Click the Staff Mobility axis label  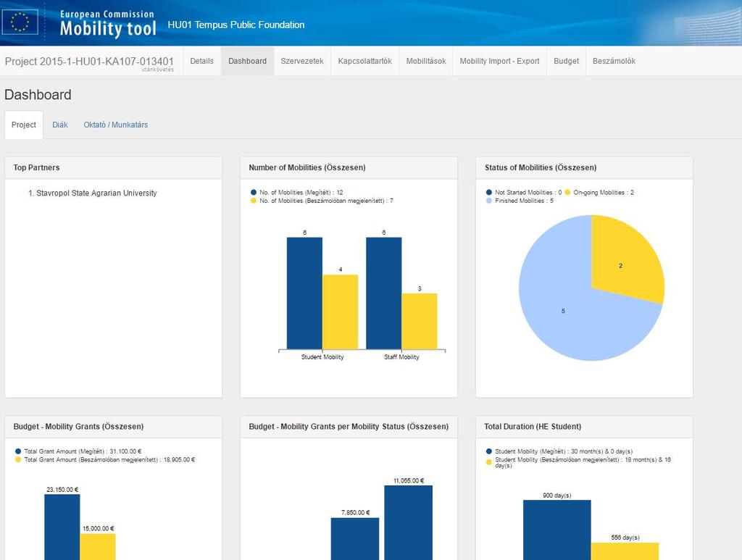(x=401, y=357)
